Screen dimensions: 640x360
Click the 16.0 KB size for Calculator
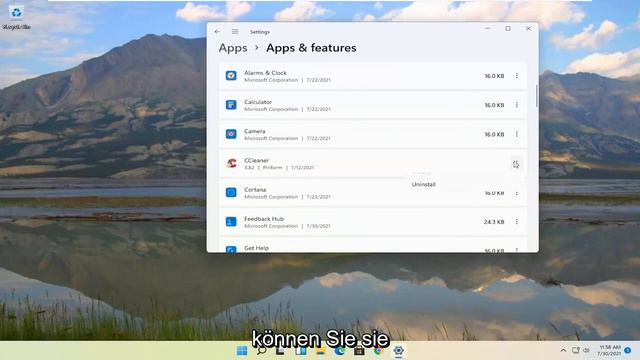494,105
